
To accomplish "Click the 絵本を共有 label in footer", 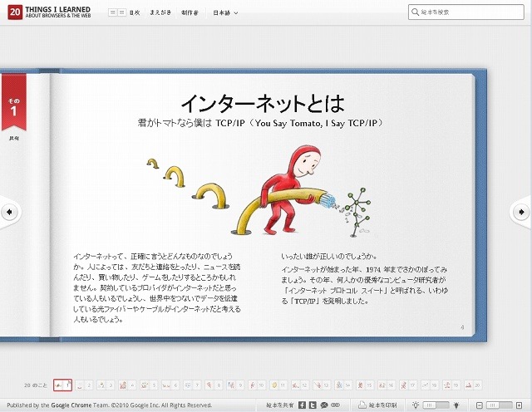I will coord(280,405).
